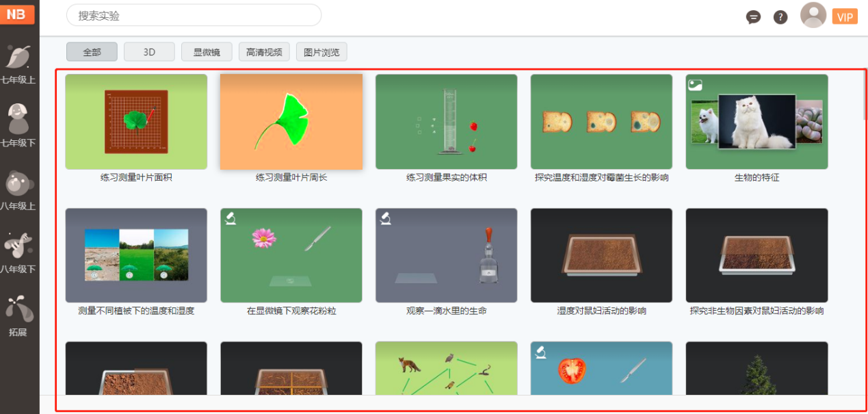Show only 显微镜 experiments
Image resolution: width=868 pixels, height=414 pixels.
click(x=207, y=52)
